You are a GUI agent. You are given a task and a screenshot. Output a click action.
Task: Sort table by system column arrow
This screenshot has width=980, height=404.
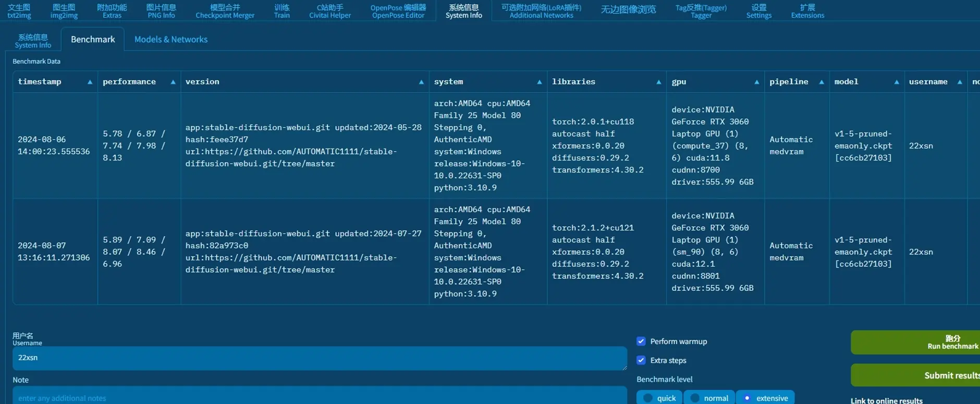pos(540,82)
